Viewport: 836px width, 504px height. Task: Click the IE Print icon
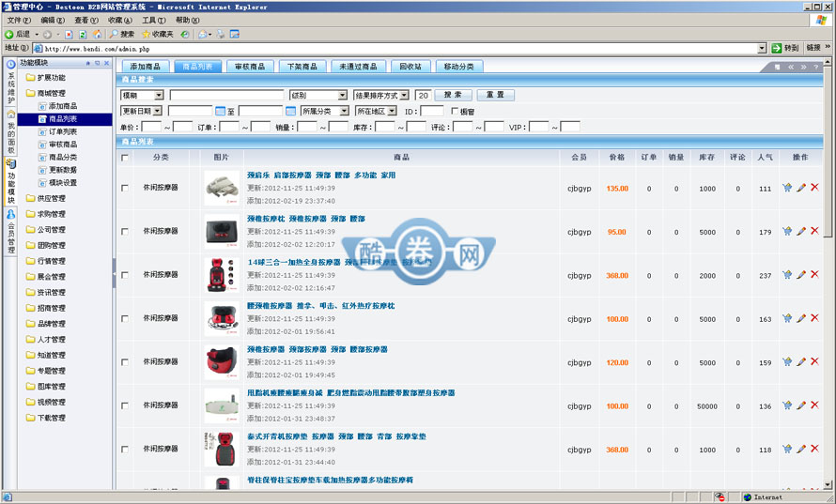220,34
